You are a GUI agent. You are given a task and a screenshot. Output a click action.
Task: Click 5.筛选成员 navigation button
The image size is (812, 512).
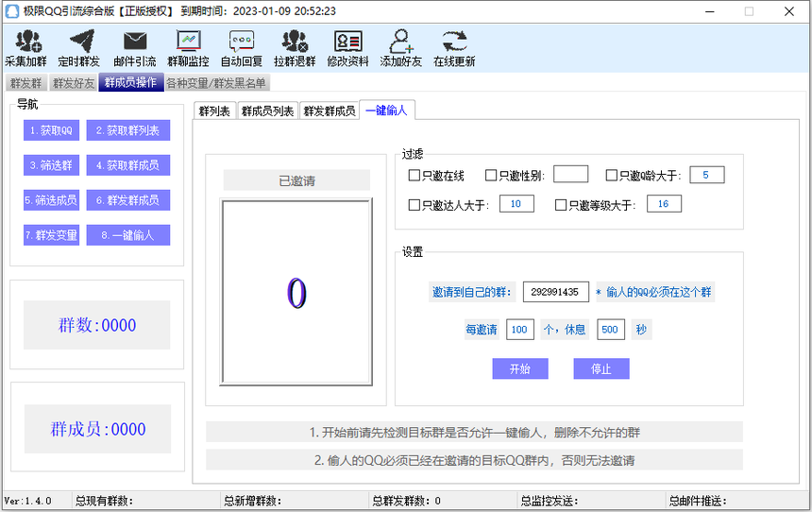pos(51,200)
